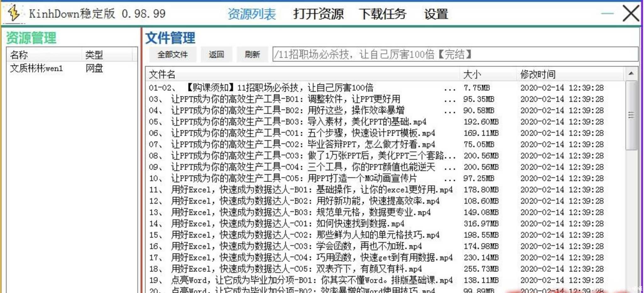The width and height of the screenshot is (644, 293).
Task: Click the 全部文件 button
Action: pos(173,54)
